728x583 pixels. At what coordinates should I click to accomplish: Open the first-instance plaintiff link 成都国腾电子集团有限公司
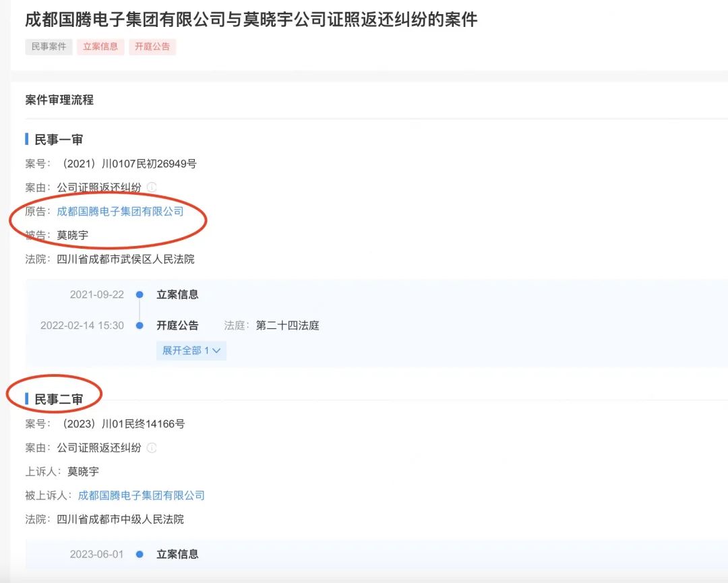(120, 212)
